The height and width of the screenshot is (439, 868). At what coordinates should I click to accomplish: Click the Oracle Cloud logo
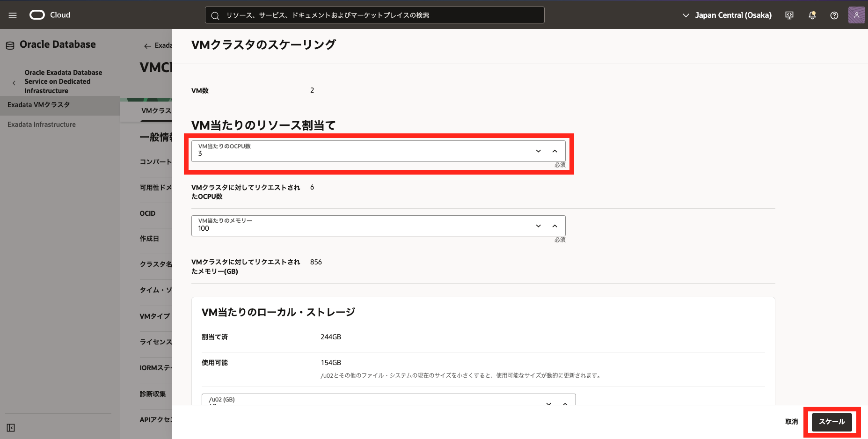(x=50, y=15)
